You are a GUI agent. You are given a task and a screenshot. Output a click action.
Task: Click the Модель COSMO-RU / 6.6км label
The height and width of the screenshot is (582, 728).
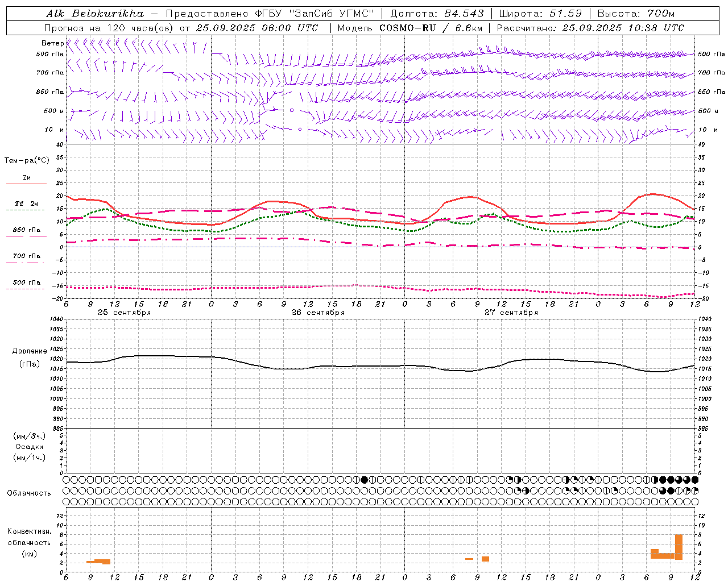point(409,28)
